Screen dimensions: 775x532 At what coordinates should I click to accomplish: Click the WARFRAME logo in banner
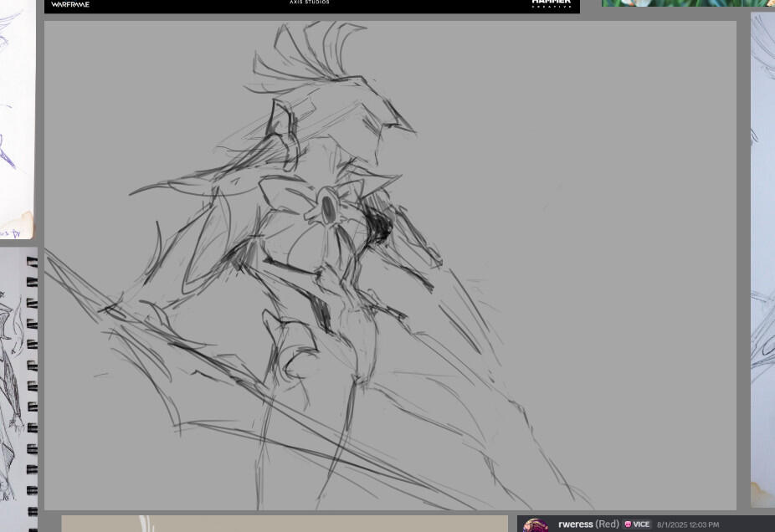70,4
